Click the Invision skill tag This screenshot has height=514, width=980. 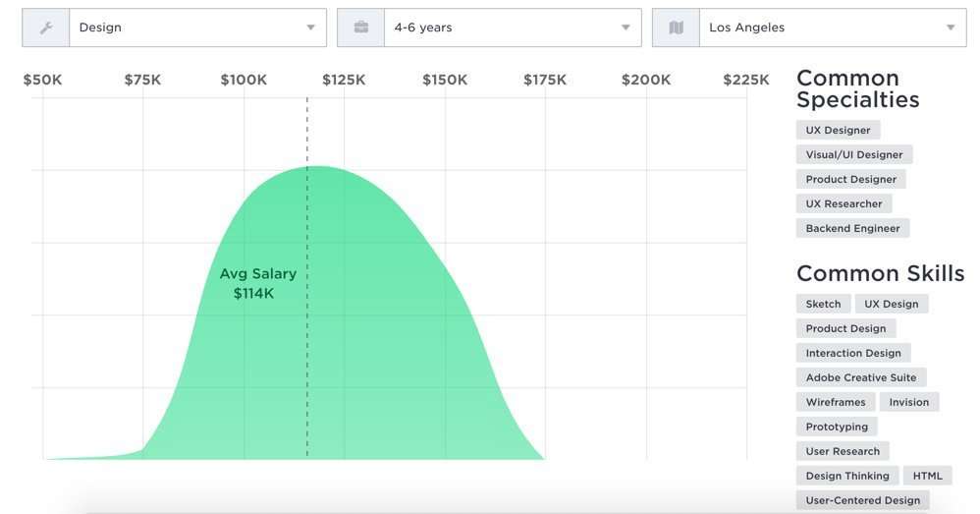[x=909, y=402]
